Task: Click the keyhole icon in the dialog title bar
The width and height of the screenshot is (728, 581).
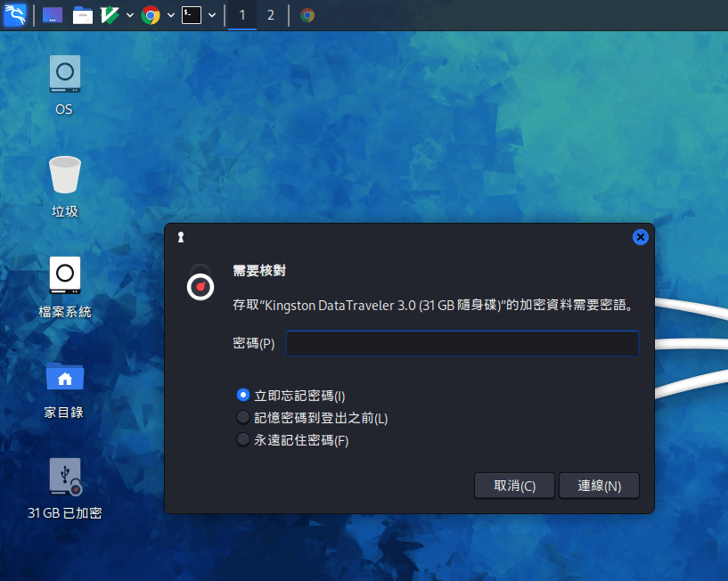Action: (x=181, y=237)
